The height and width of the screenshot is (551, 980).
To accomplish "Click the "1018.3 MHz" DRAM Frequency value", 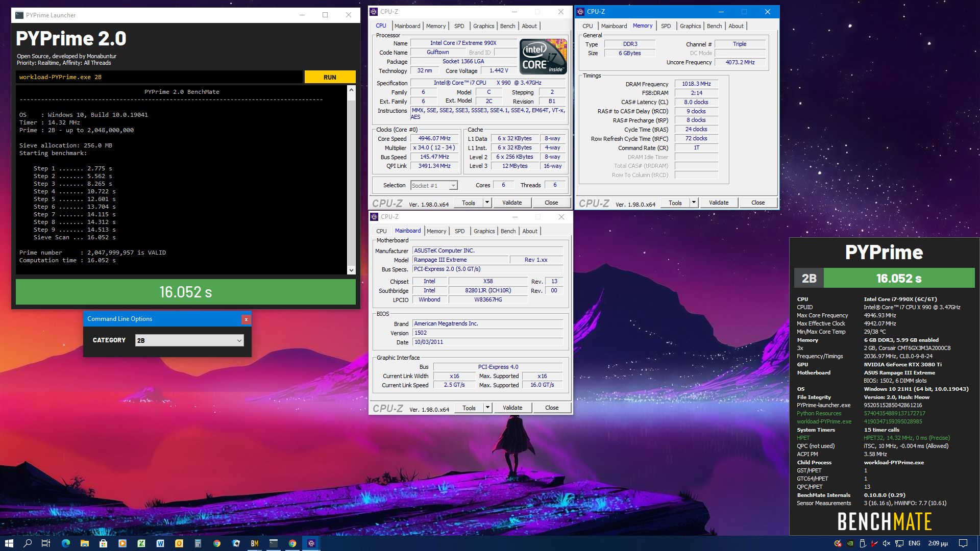I will pyautogui.click(x=696, y=84).
